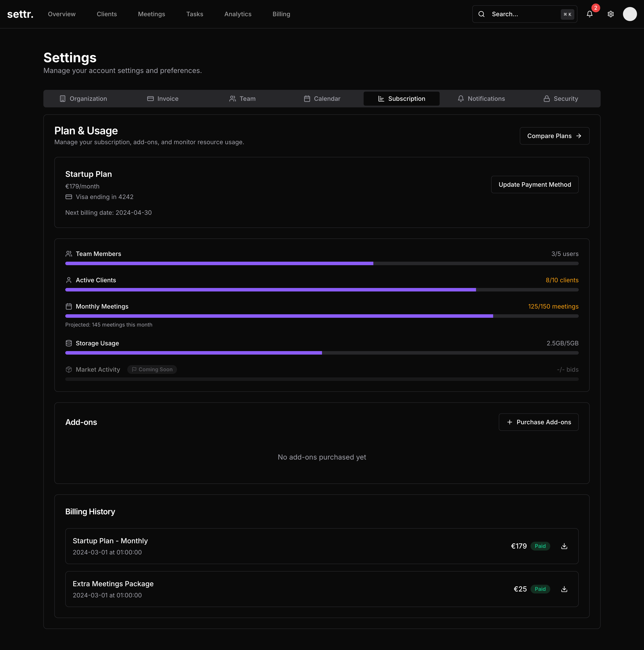Click the No add-ons purchased yet message
Viewport: 644px width, 650px height.
click(x=322, y=457)
